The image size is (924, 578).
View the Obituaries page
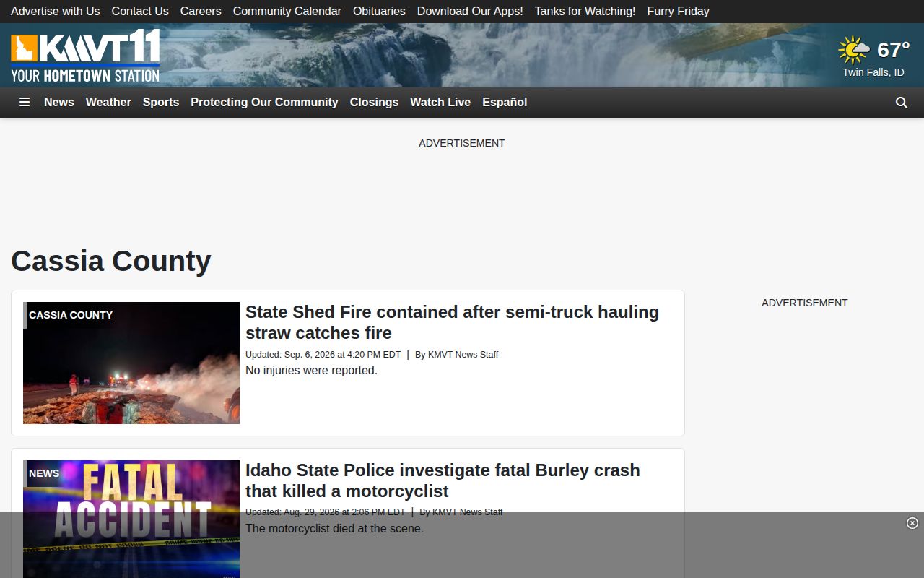pos(379,12)
